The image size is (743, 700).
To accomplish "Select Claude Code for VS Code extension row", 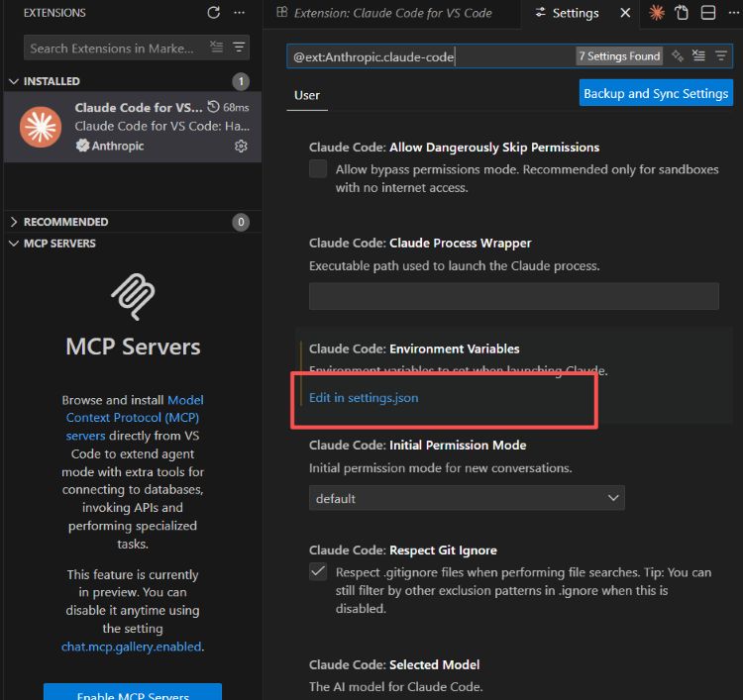I will (133, 127).
